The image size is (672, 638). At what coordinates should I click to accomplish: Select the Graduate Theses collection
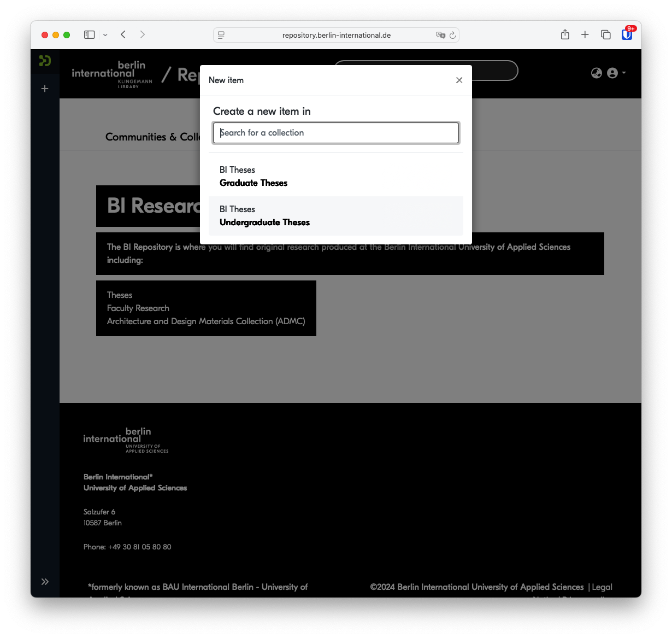coord(336,177)
